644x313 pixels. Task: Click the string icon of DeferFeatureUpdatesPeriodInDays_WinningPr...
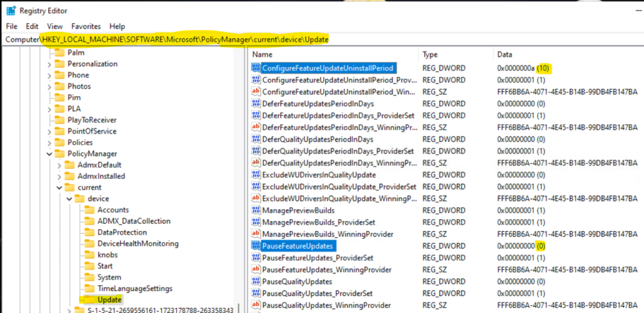tap(256, 127)
